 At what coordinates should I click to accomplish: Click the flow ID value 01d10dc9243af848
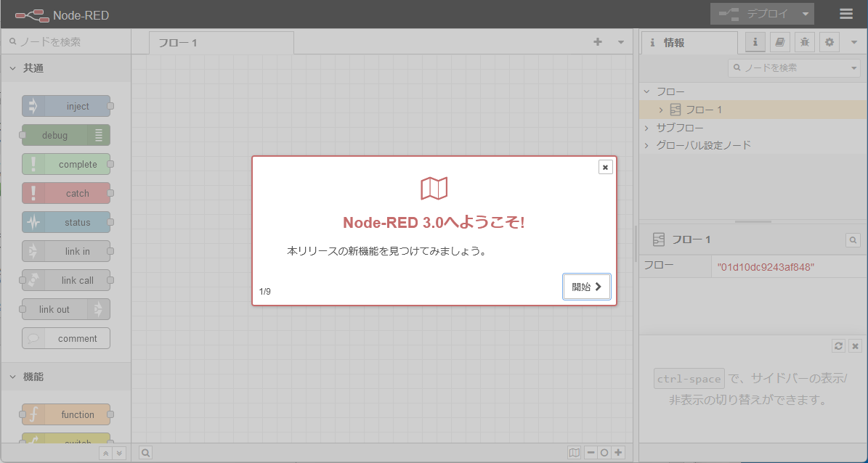[x=766, y=267]
